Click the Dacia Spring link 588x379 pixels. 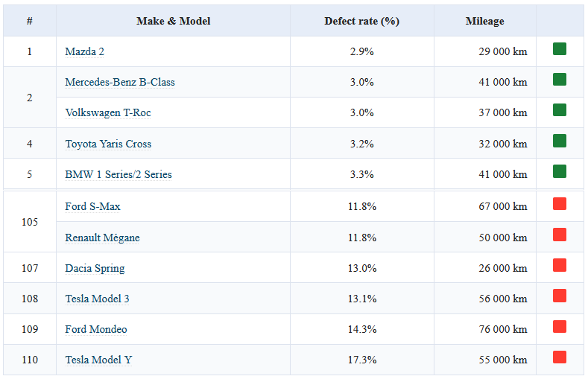point(95,268)
